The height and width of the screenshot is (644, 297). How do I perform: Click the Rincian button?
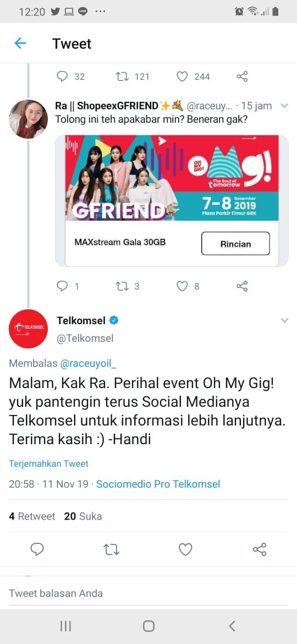click(235, 243)
